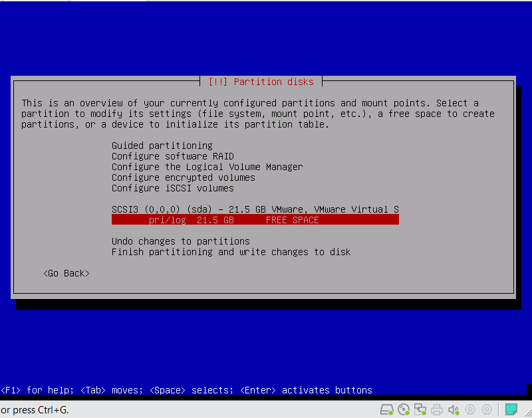Click the partition overview description paragraph
Image resolution: width=532 pixels, height=418 pixels.
pos(258,114)
